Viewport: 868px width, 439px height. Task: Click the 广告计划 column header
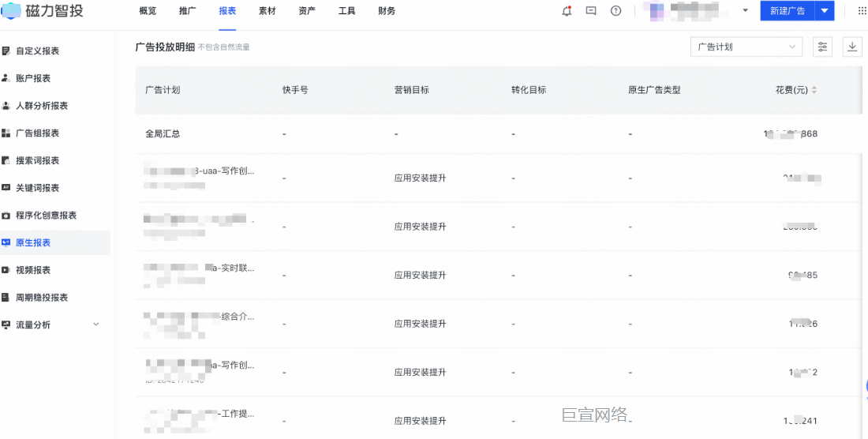coord(163,90)
